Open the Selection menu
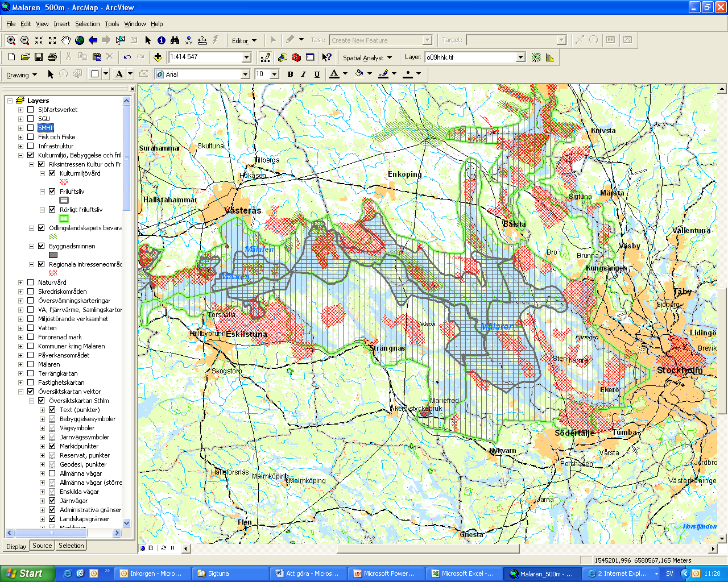The image size is (728, 582). click(87, 24)
